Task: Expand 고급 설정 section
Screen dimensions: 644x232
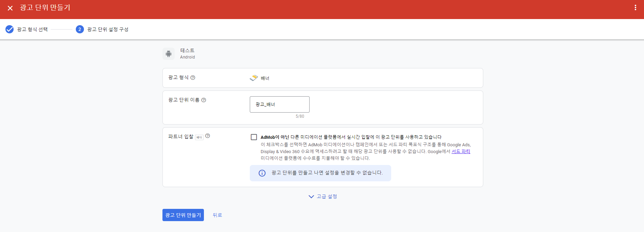Action: pos(323,197)
